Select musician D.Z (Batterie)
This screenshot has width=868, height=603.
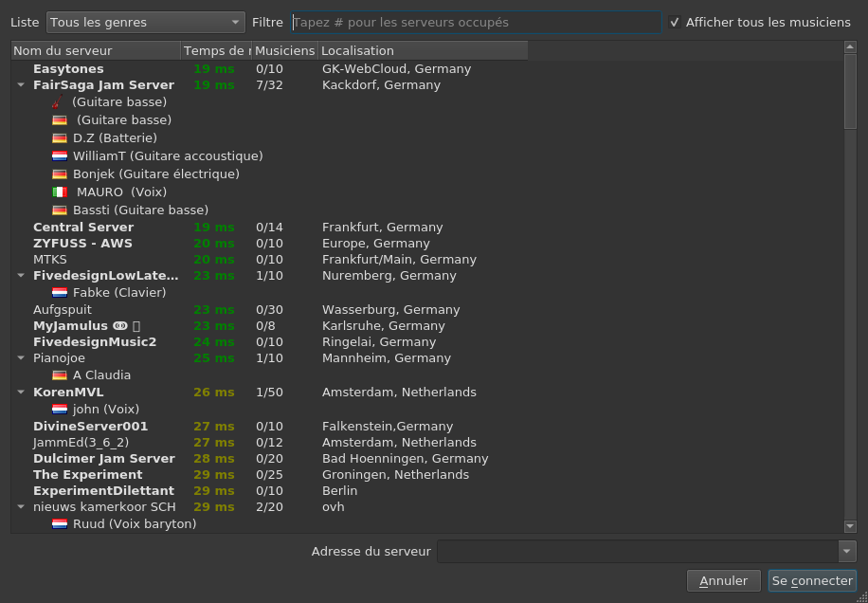(x=116, y=137)
